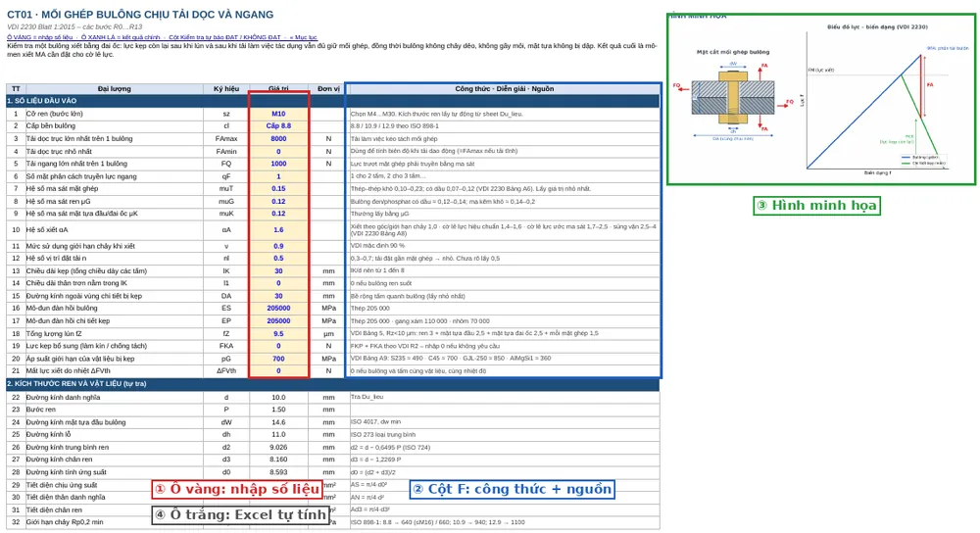Image resolution: width=980 pixels, height=533 pixels.
Task: Click fZ embedding value 9.5
Action: 278,334
